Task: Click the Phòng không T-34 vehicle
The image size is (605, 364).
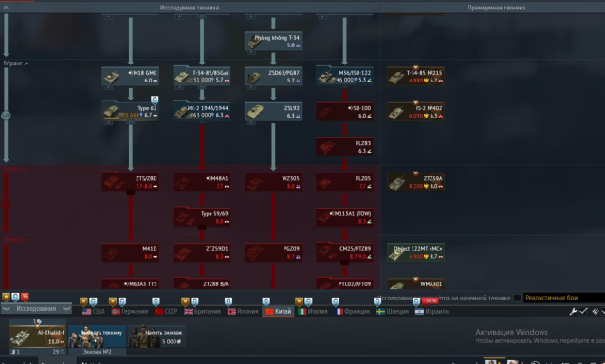Action: (x=273, y=42)
